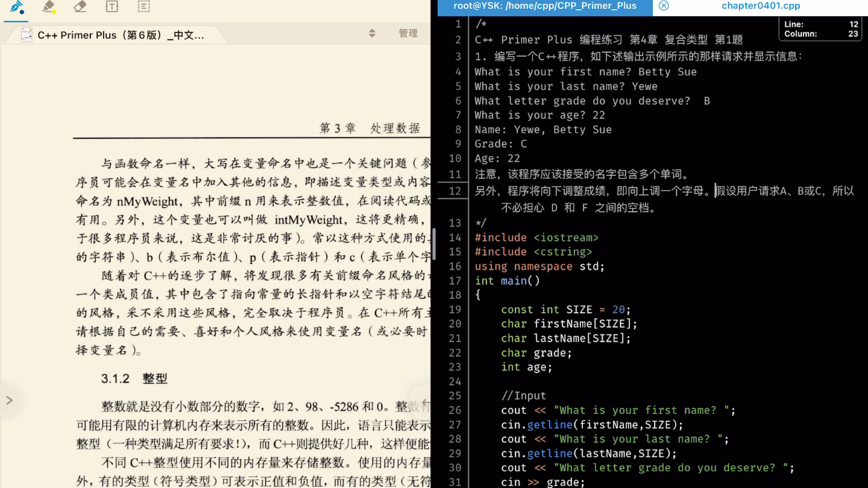Click the char grade; declaration
This screenshot has height=488, width=868.
[x=536, y=353]
